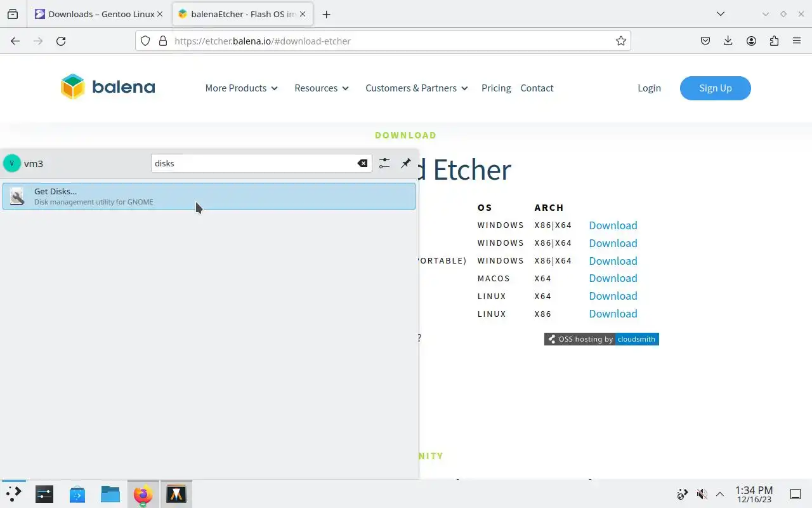Switch to Firefox in taskbar
The width and height of the screenshot is (812, 508).
click(x=143, y=494)
